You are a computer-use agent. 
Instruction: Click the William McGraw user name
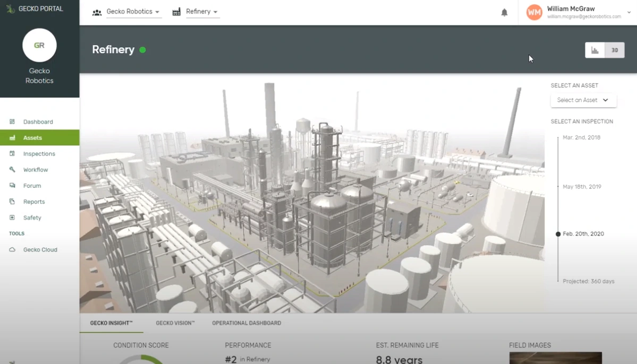pyautogui.click(x=571, y=8)
